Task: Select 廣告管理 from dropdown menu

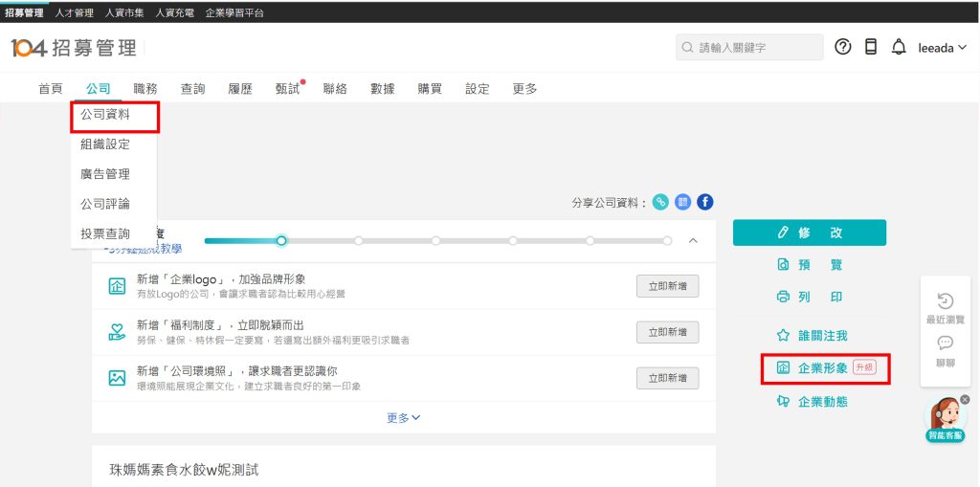Action: (x=105, y=174)
